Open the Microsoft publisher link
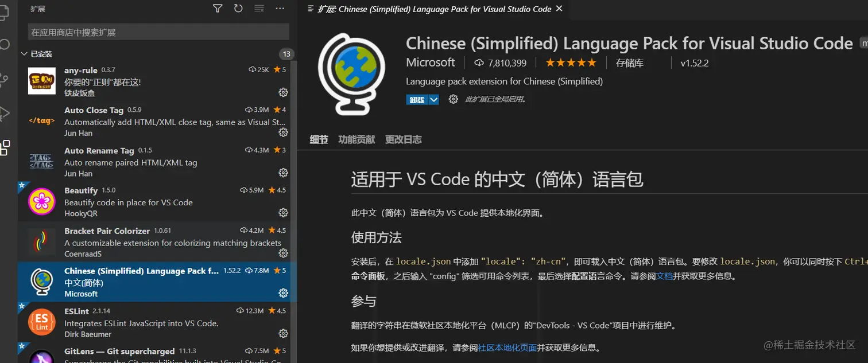This screenshot has height=363, width=868. point(431,63)
